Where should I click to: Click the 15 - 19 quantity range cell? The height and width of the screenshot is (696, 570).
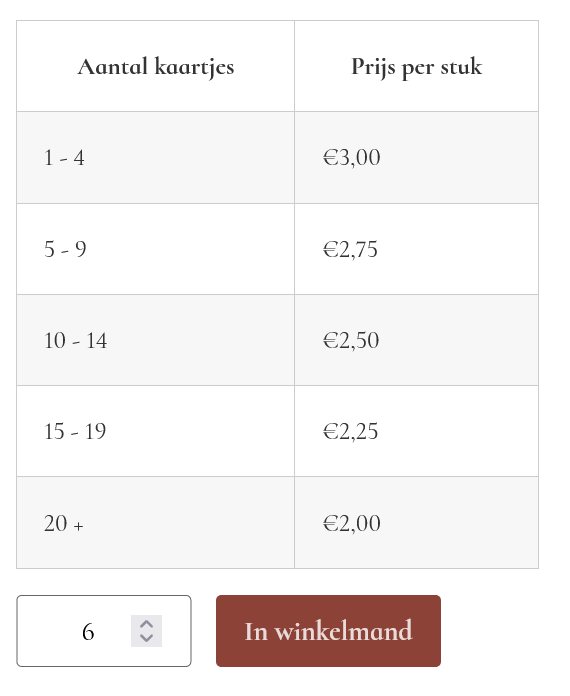[155, 431]
